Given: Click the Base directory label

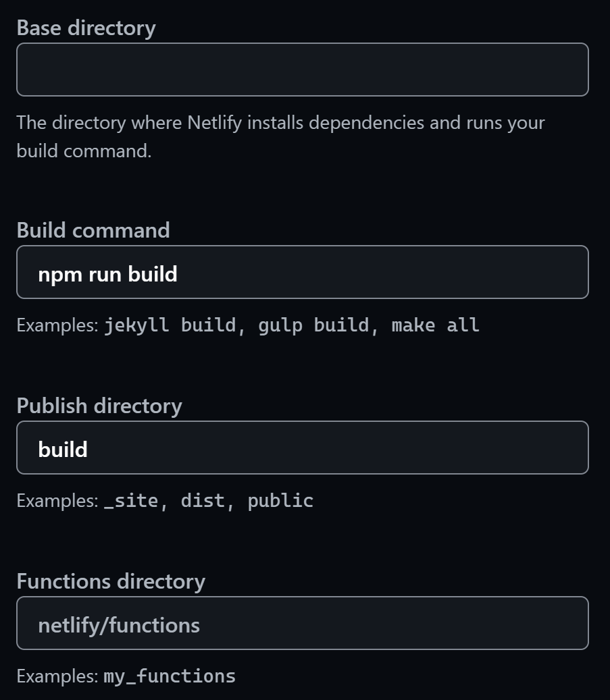Looking at the screenshot, I should [x=86, y=28].
